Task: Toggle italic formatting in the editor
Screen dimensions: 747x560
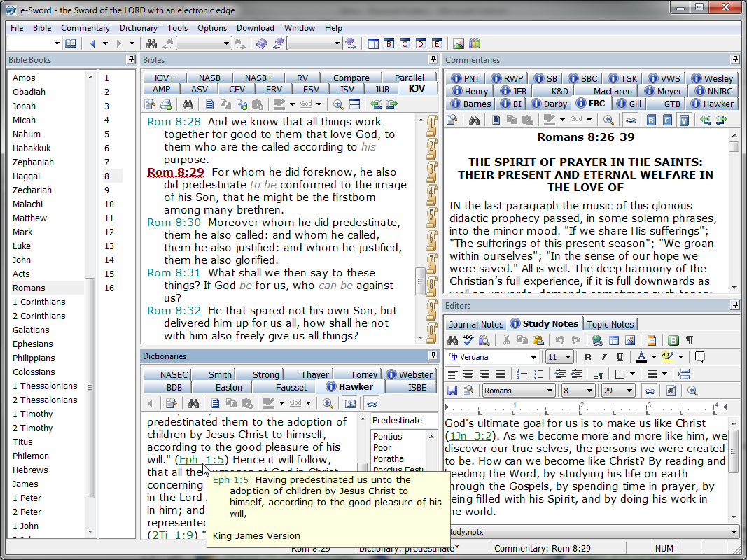Action: point(603,358)
